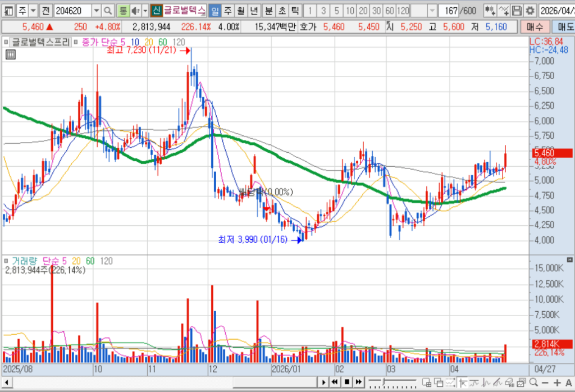Toggle the green 통 button
Image resolution: width=575 pixels, height=392 pixels.
tap(123, 11)
